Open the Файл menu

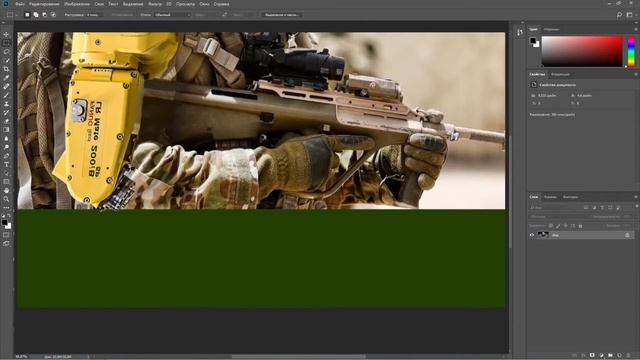point(20,4)
